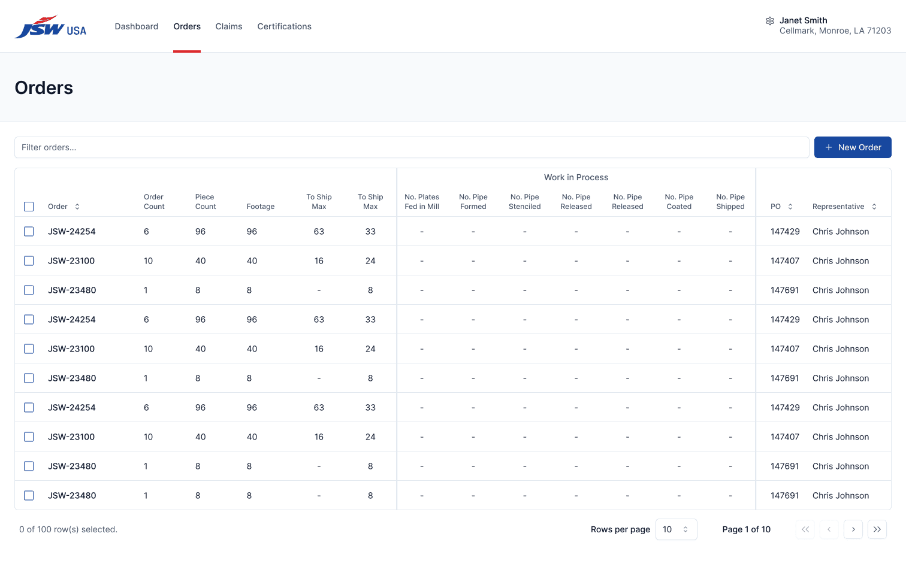This screenshot has width=906, height=588.
Task: Click the JSW USA logo
Action: [50, 27]
